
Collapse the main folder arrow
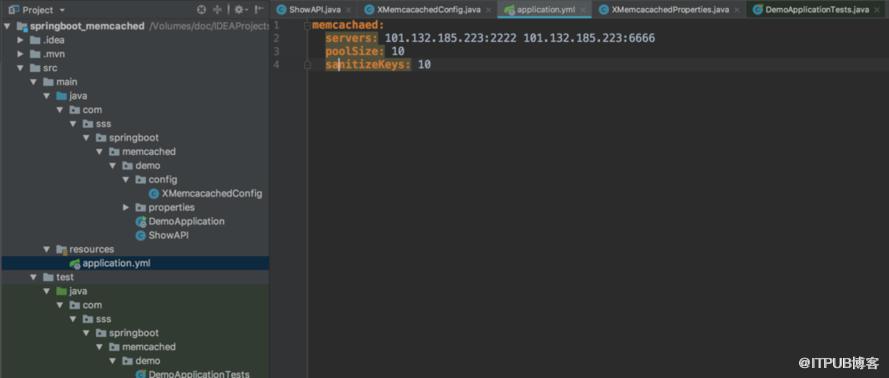tap(34, 82)
